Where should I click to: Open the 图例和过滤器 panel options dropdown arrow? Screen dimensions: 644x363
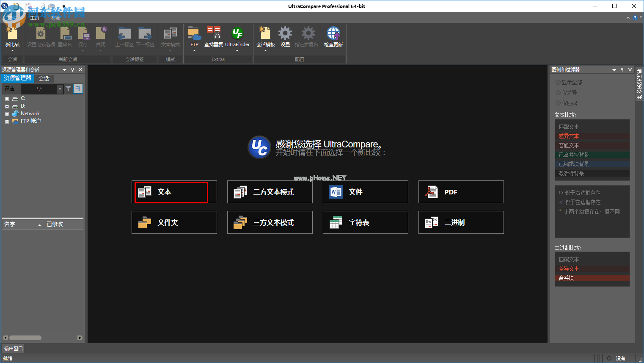[614, 70]
